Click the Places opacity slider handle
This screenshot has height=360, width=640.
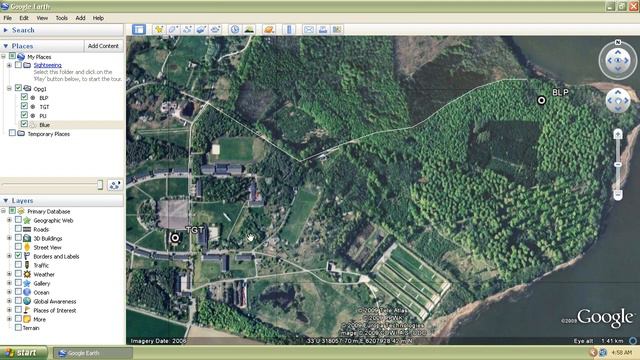[x=100, y=185]
